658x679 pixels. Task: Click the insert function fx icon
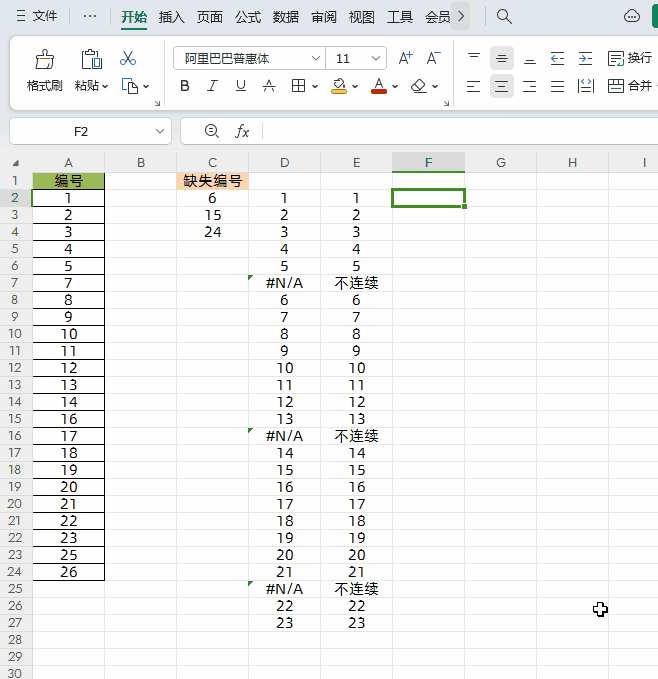[242, 131]
